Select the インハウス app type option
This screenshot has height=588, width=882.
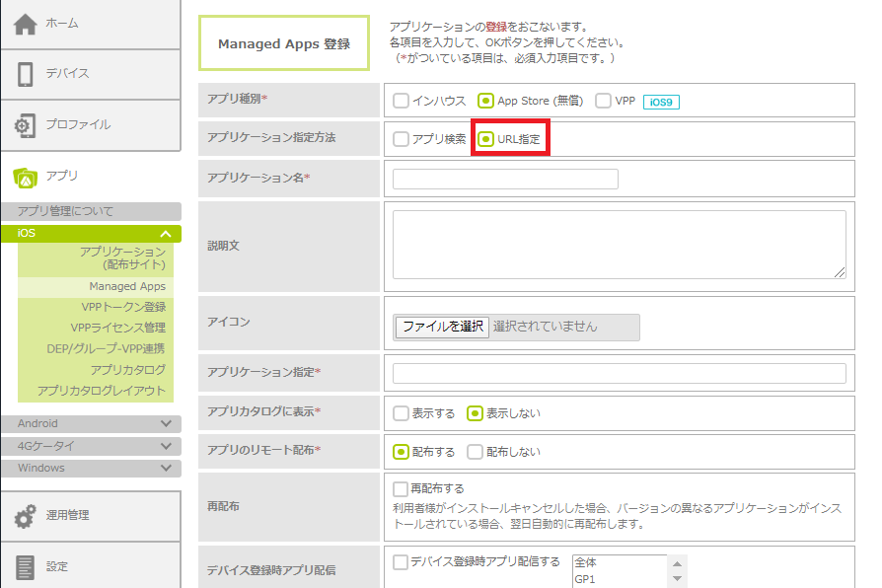pos(402,101)
